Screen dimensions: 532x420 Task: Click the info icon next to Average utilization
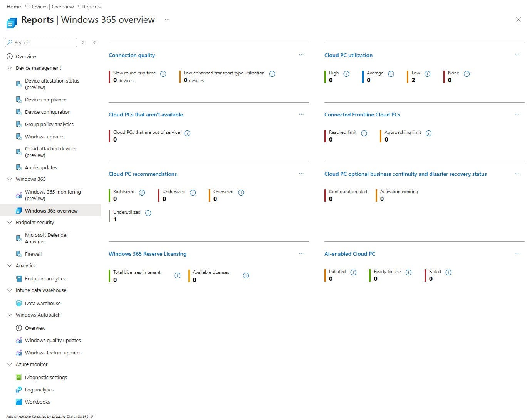391,74
